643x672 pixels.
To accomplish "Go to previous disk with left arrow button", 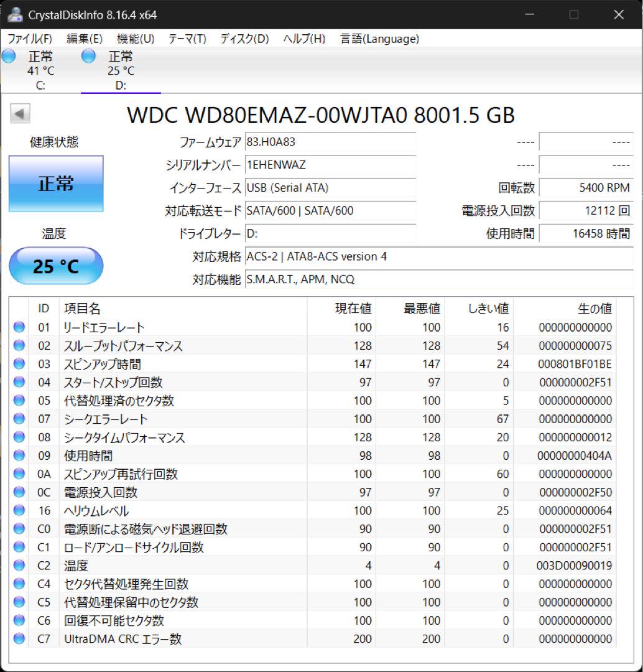I will (20, 114).
